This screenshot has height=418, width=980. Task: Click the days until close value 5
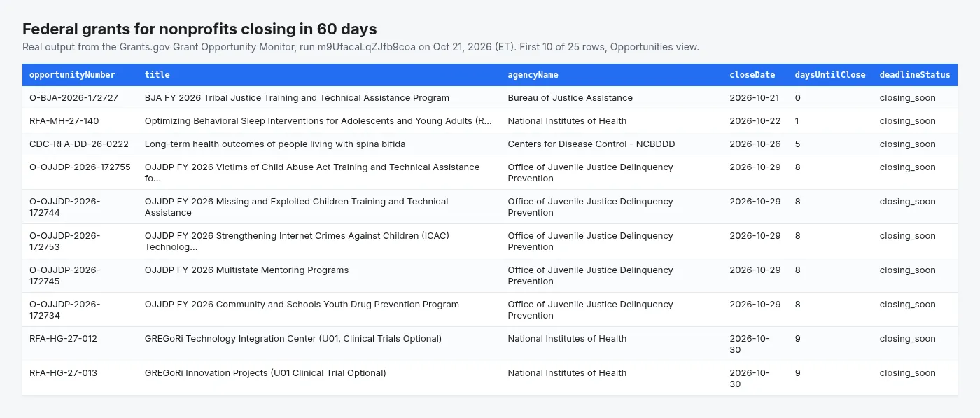point(797,144)
